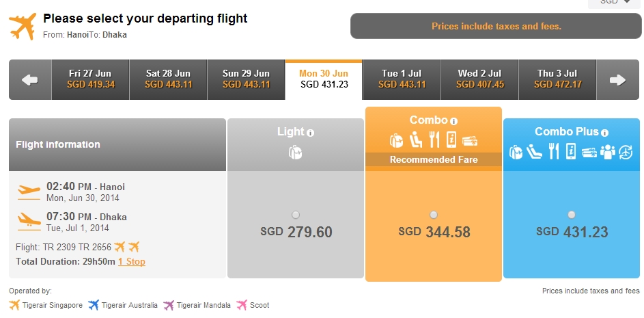Click the Light fare info icon
Image resolution: width=644 pixels, height=318 pixels.
(x=311, y=133)
